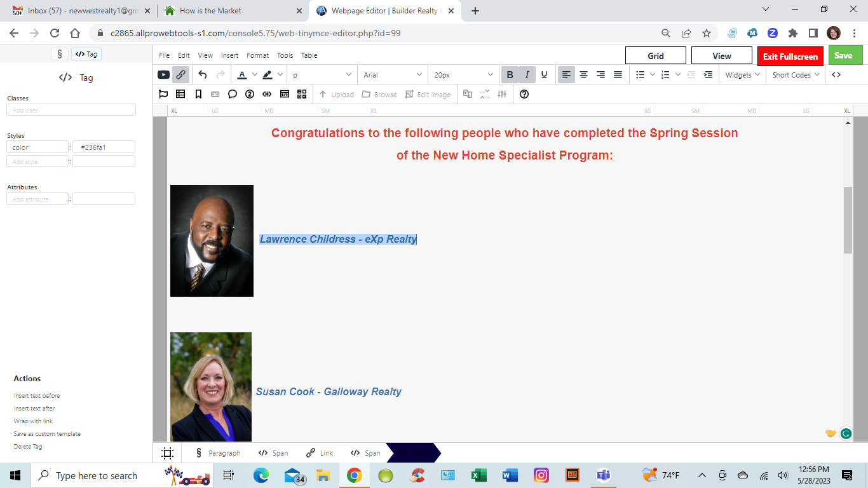Click the select-block icon in the bottom breadcrumb bar
The image size is (868, 488).
168,453
